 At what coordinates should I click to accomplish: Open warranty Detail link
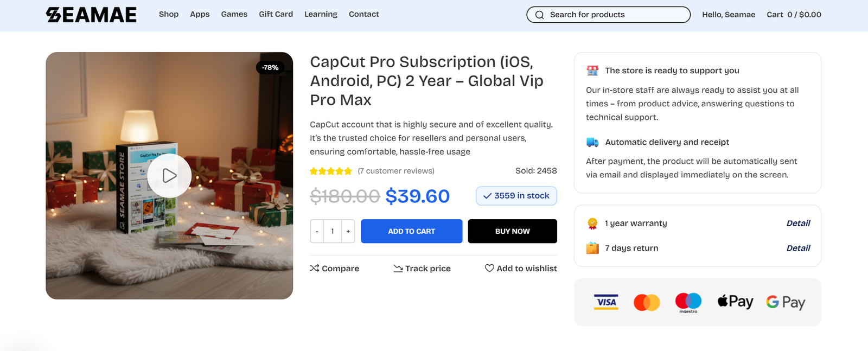click(798, 223)
